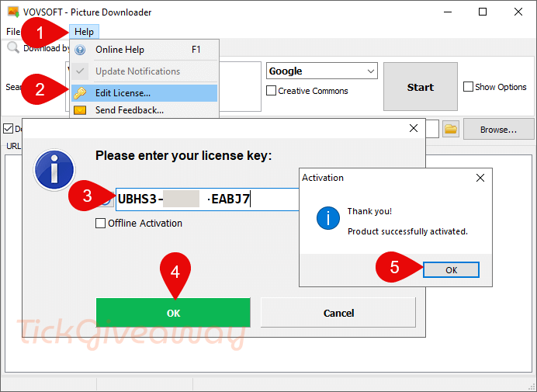Click the green OK button in license dialog
The width and height of the screenshot is (537, 392).
tap(173, 313)
